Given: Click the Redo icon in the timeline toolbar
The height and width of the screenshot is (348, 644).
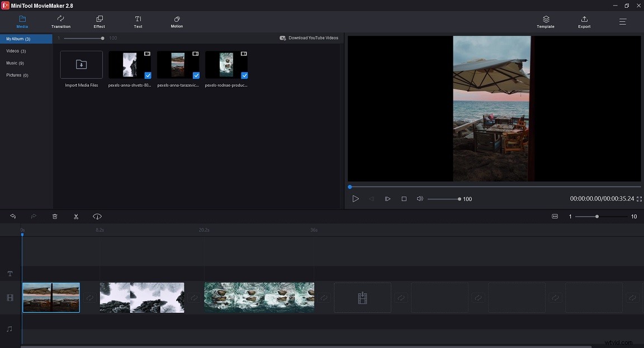Looking at the screenshot, I should [x=34, y=216].
